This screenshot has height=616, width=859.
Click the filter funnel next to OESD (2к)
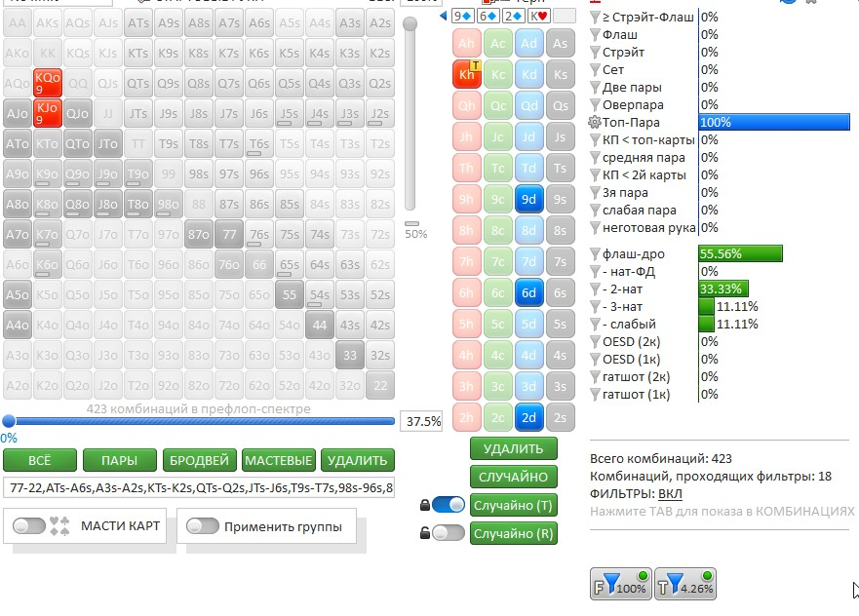(x=595, y=342)
